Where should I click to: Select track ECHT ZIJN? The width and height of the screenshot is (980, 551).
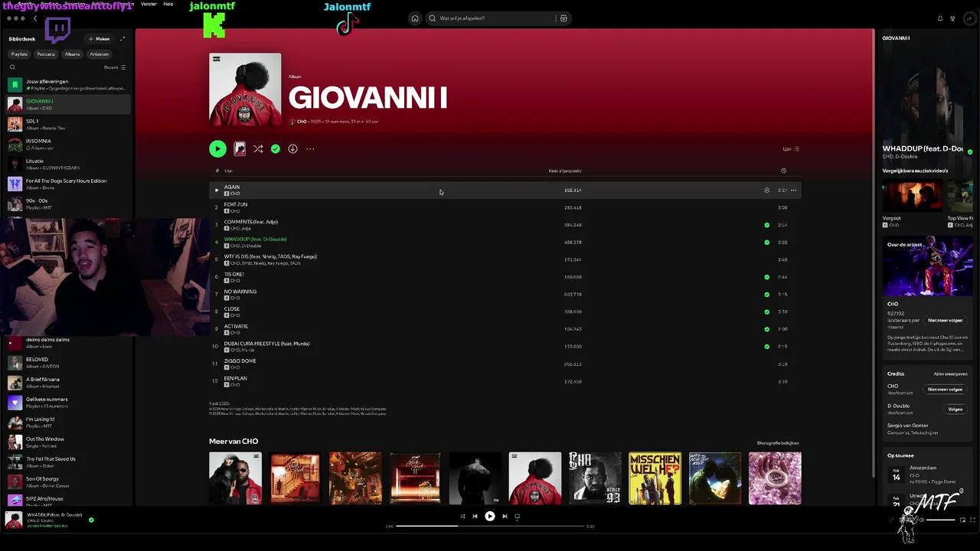pos(505,207)
